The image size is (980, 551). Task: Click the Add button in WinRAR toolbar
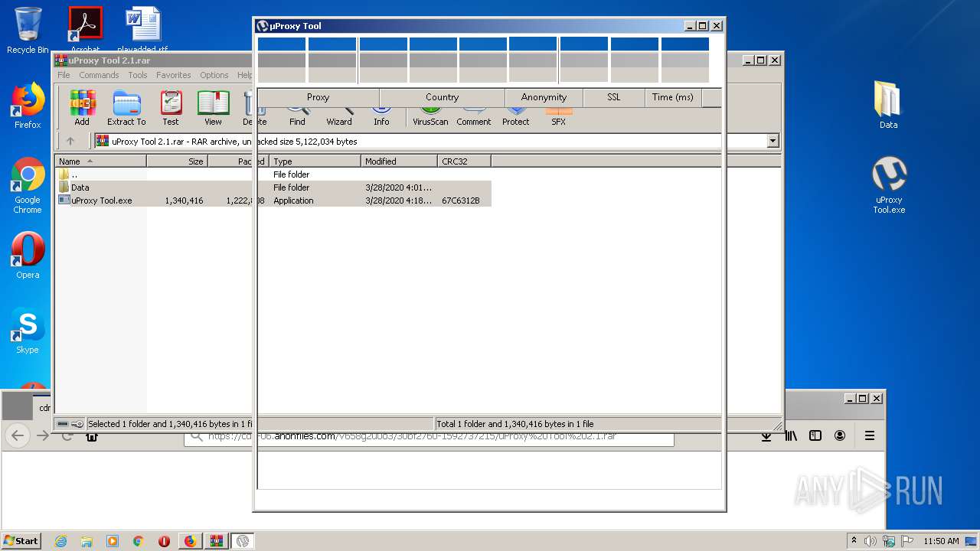point(82,108)
